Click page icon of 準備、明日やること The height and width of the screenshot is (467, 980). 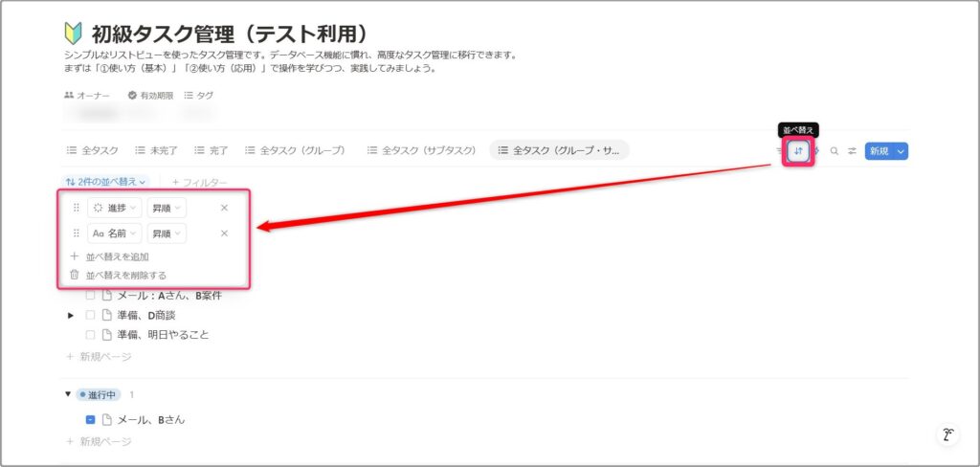[x=107, y=335]
